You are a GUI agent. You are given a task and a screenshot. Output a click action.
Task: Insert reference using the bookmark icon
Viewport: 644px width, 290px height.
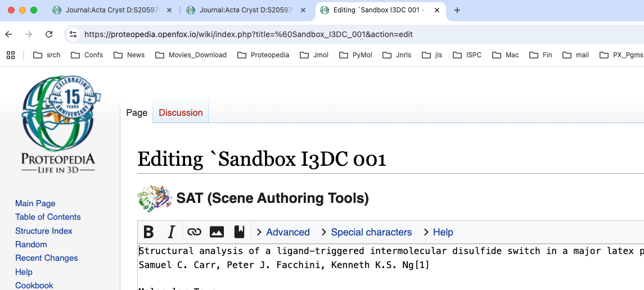239,232
